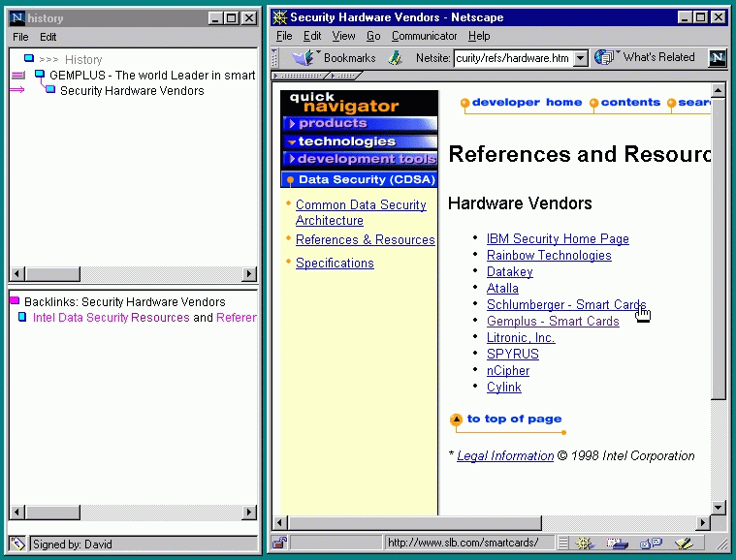The width and height of the screenshot is (736, 560).
Task: Open Common Data Security Architecture link
Action: [361, 212]
